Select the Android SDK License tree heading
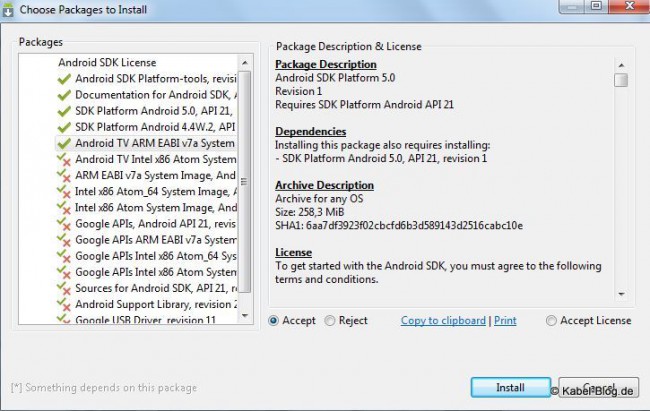 [107, 63]
